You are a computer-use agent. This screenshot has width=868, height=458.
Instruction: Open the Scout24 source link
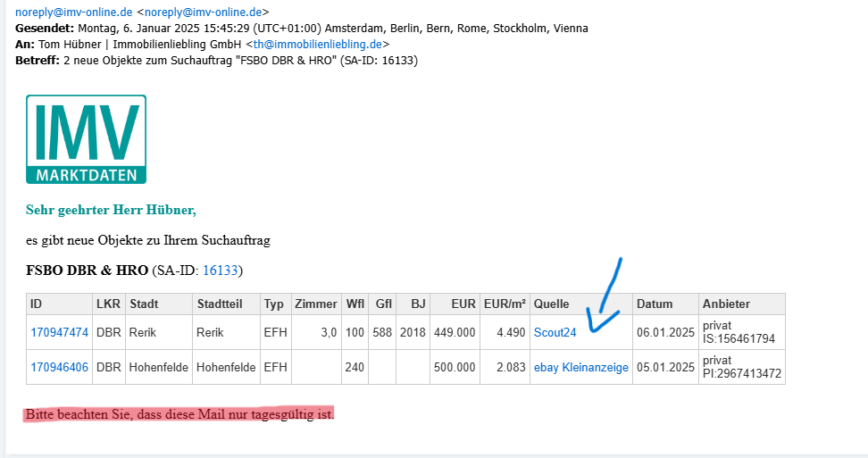[555, 332]
